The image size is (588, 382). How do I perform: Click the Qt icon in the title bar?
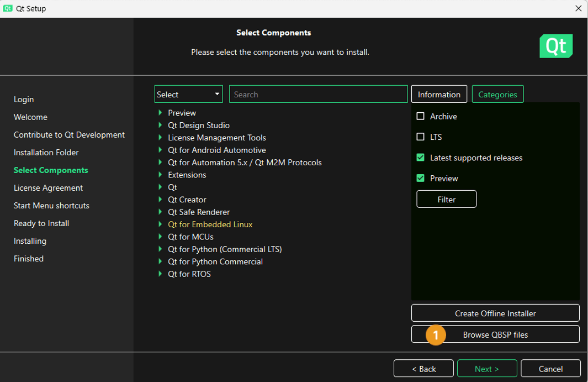[x=8, y=8]
